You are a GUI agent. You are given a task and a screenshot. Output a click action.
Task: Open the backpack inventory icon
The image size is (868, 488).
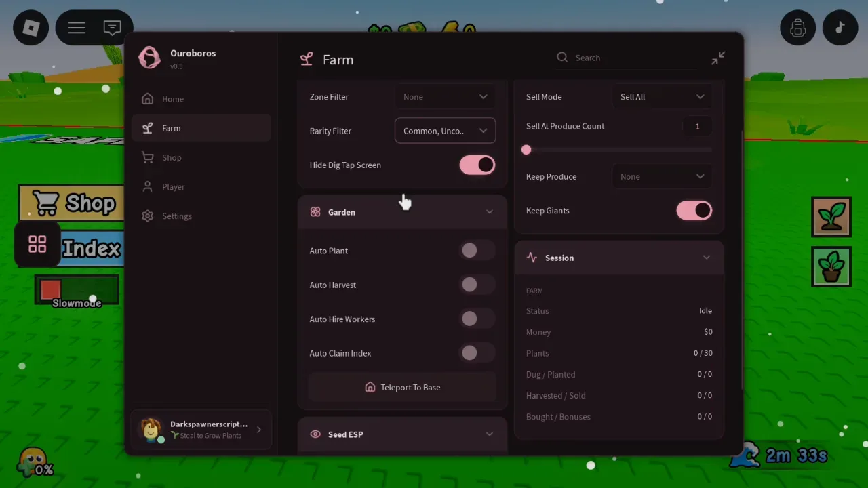click(797, 28)
